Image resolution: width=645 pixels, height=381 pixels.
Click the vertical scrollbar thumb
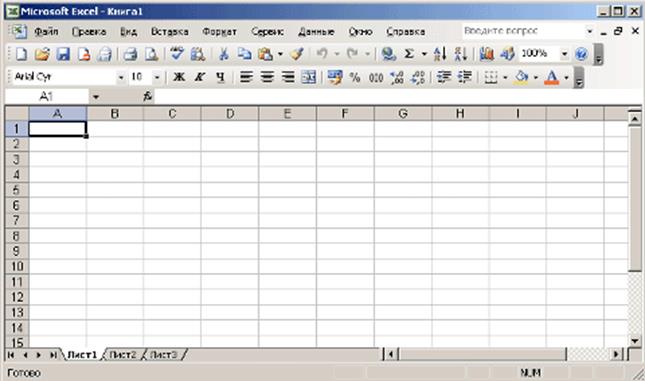(x=635, y=199)
